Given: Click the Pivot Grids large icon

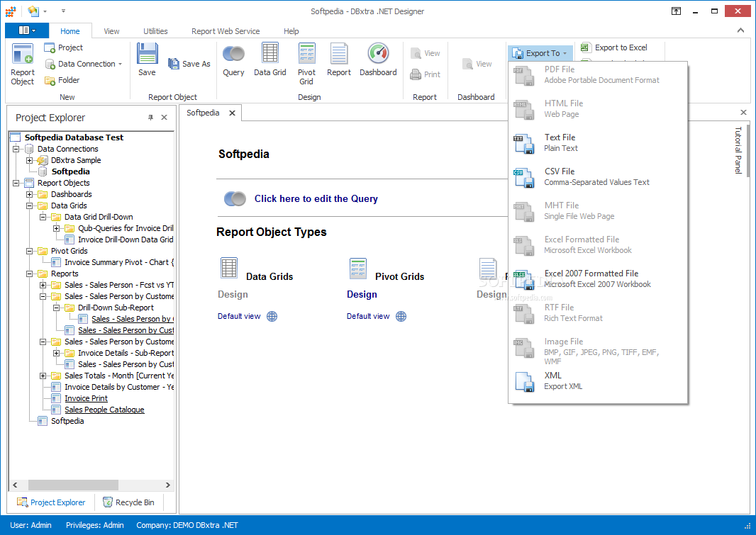Looking at the screenshot, I should pos(358,269).
